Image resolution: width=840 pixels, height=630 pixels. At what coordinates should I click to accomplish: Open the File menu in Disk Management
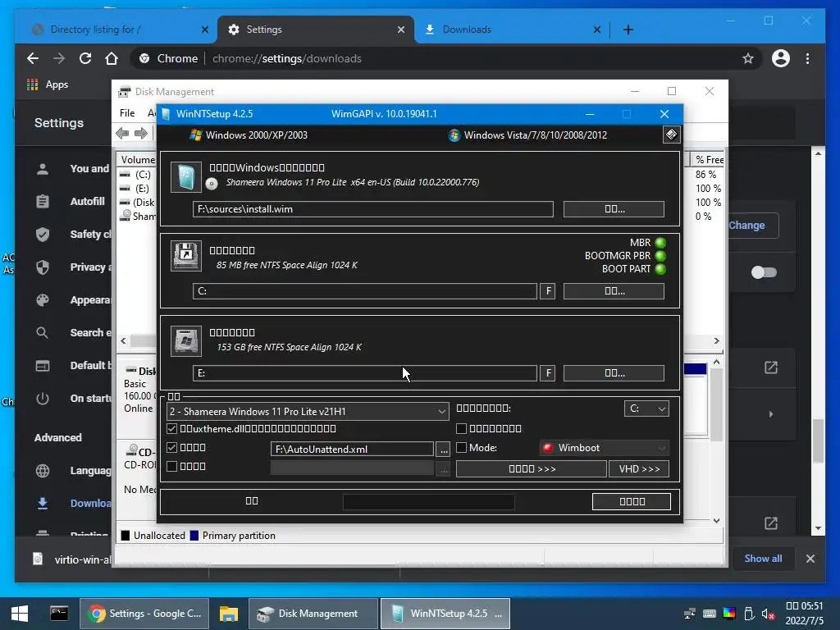127,113
